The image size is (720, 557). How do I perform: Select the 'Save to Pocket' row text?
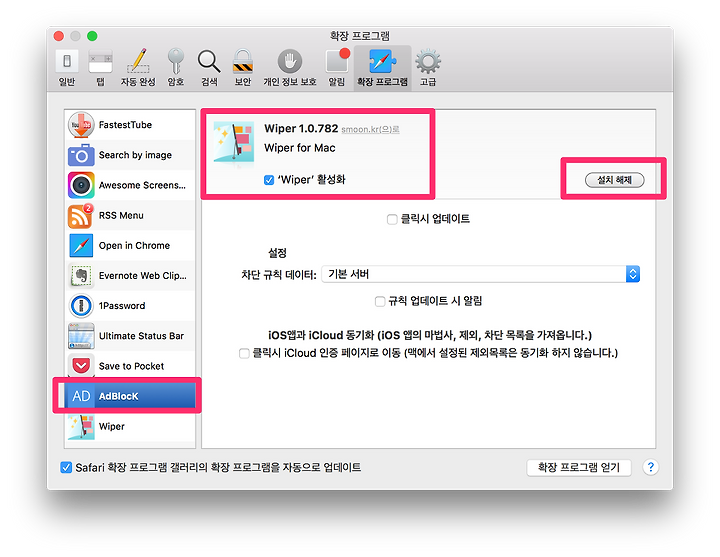[131, 366]
